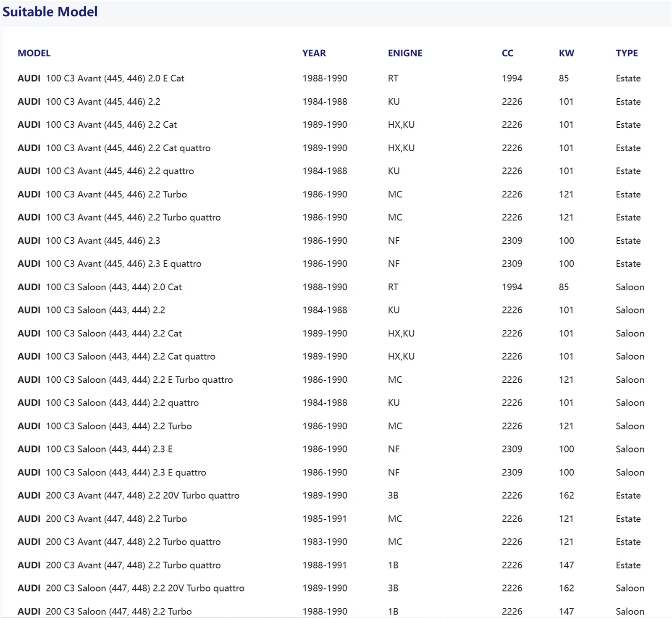672x618 pixels.
Task: Click Estate type in Avant 2.0 E Cat row
Action: click(x=628, y=79)
